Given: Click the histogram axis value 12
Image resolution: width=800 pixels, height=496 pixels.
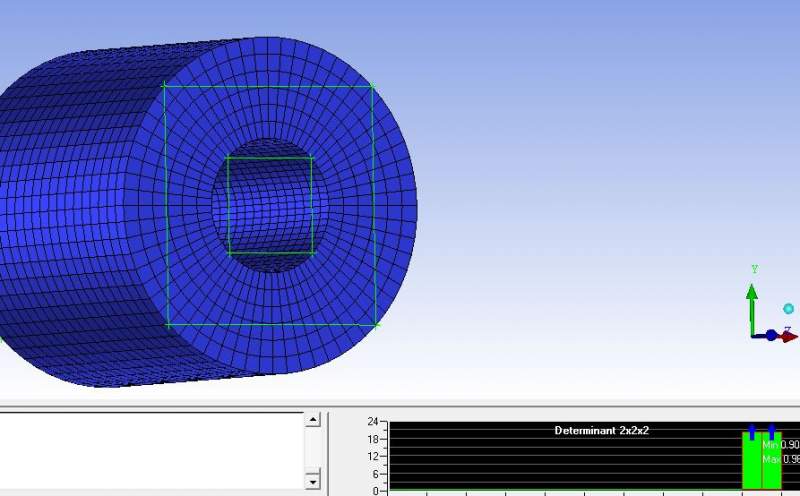Looking at the screenshot, I should click(372, 456).
